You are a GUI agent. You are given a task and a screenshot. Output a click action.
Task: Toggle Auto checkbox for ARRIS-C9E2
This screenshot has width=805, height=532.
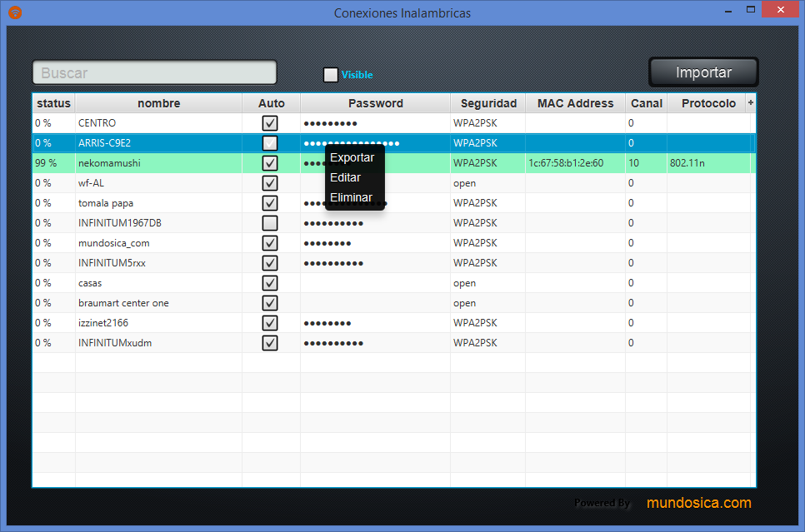(270, 143)
